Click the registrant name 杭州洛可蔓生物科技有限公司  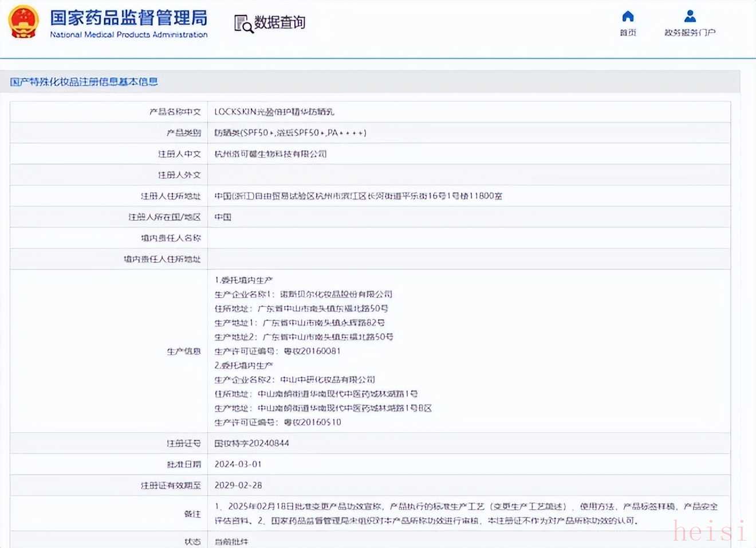pos(270,154)
